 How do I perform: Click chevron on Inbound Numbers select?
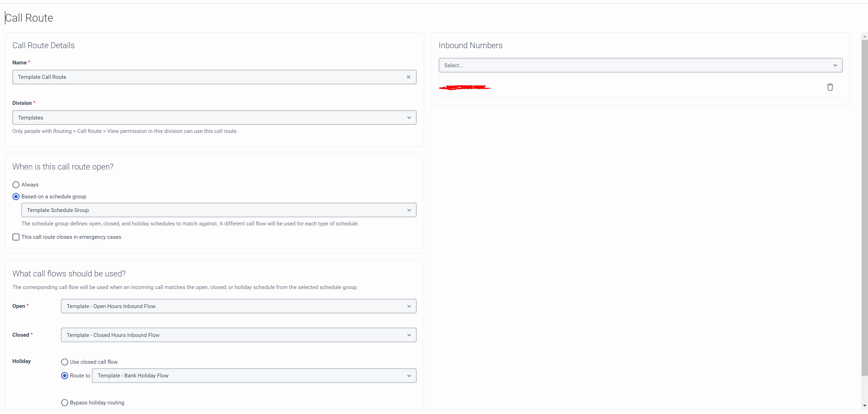tap(835, 65)
